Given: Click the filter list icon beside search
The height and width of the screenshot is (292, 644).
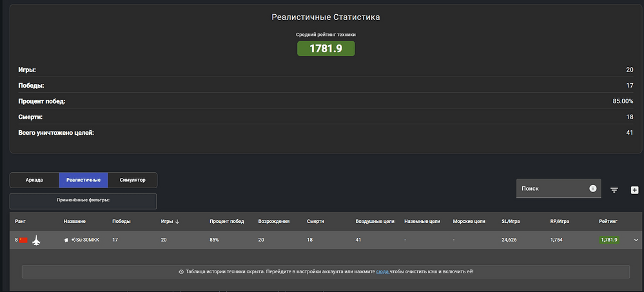Looking at the screenshot, I should [x=614, y=190].
